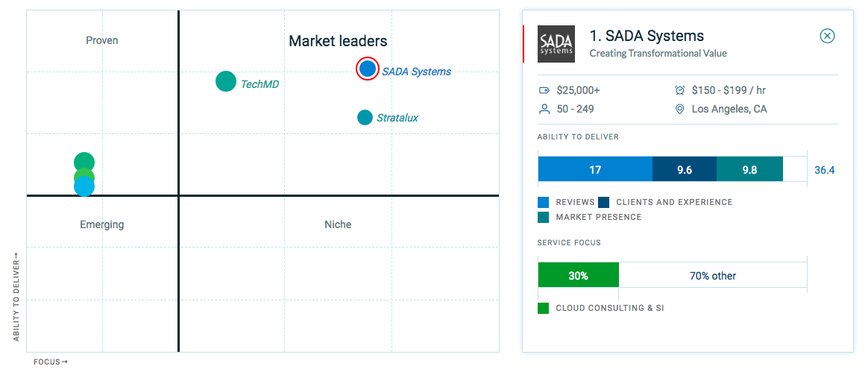This screenshot has width=868, height=372.
Task: Click the 70% other service focus segment
Action: [x=713, y=275]
